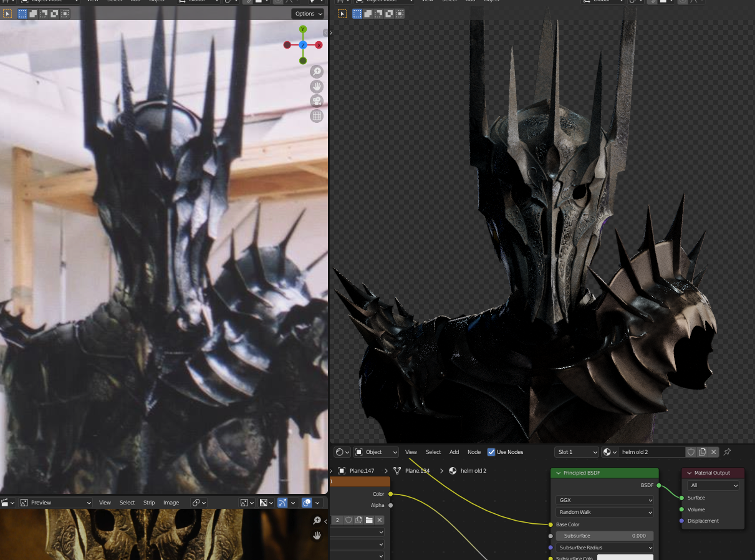755x560 pixels.
Task: Open the Select menu in sequencer
Action: pyautogui.click(x=127, y=503)
